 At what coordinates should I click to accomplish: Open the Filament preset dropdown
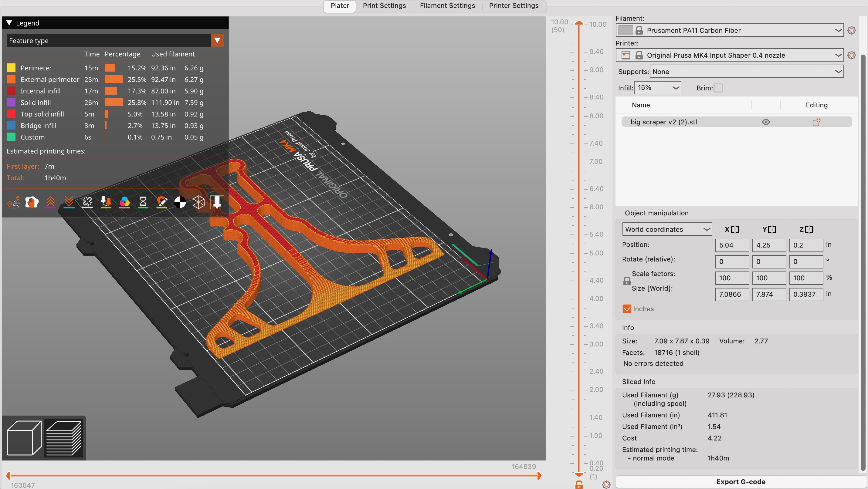(x=730, y=30)
